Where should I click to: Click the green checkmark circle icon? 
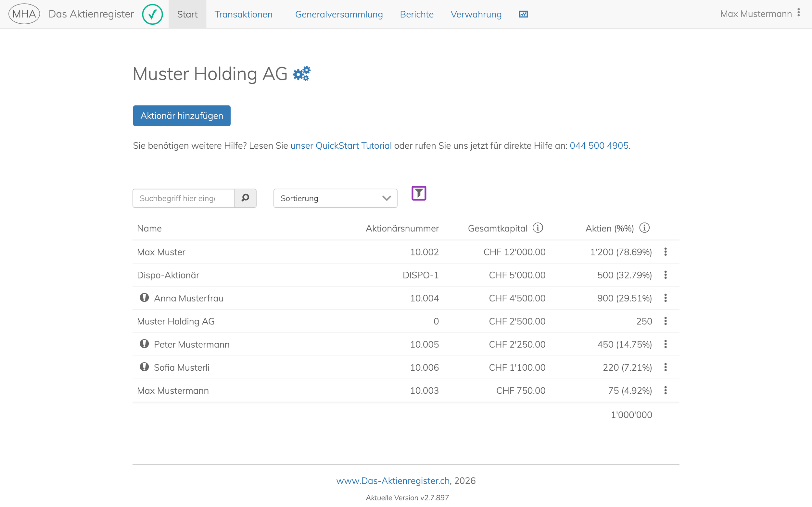coord(152,14)
